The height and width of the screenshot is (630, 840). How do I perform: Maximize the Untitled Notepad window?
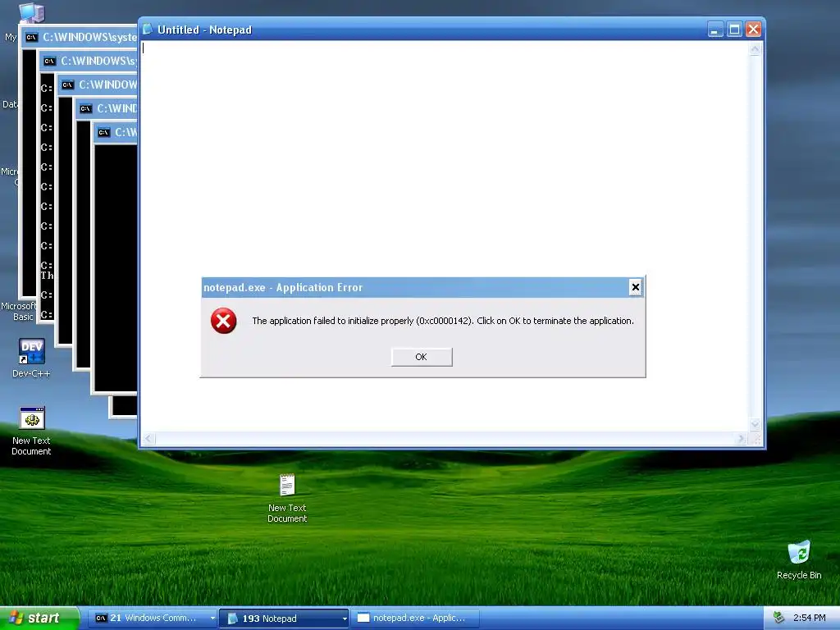[x=734, y=30]
